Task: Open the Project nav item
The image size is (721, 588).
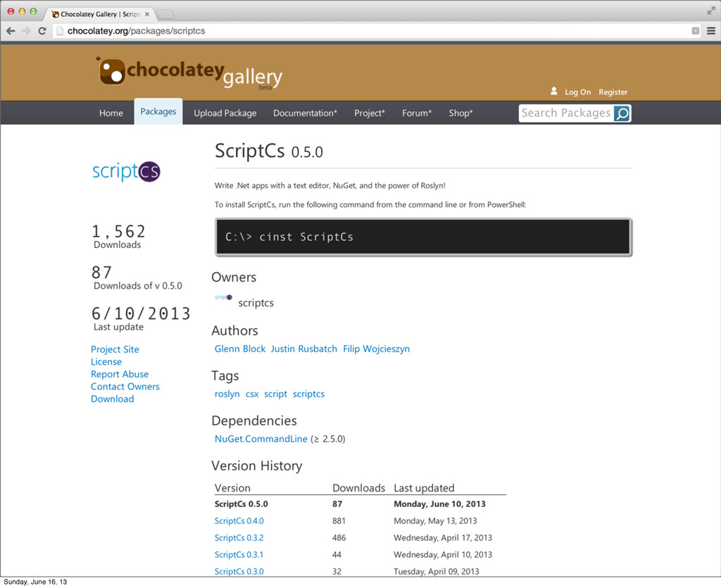Action: (x=369, y=113)
